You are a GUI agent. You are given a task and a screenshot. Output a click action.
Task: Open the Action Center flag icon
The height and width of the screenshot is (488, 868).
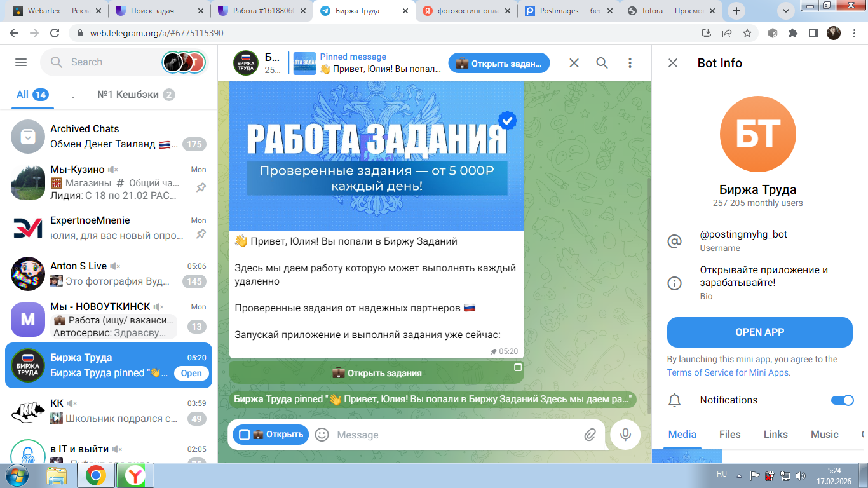[756, 475]
